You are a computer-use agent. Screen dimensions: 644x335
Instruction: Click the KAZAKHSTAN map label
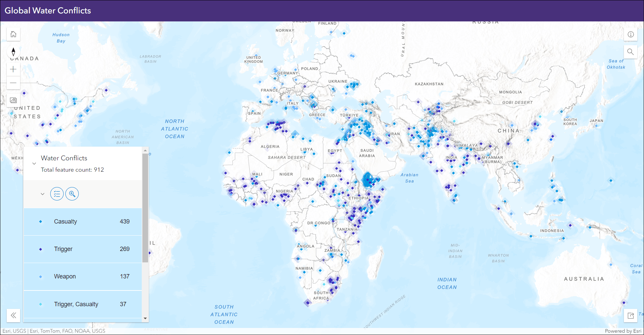[x=429, y=84]
